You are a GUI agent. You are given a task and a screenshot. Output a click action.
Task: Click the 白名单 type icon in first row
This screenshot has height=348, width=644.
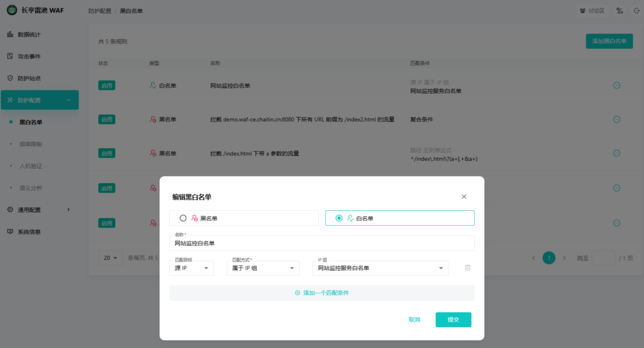[153, 86]
